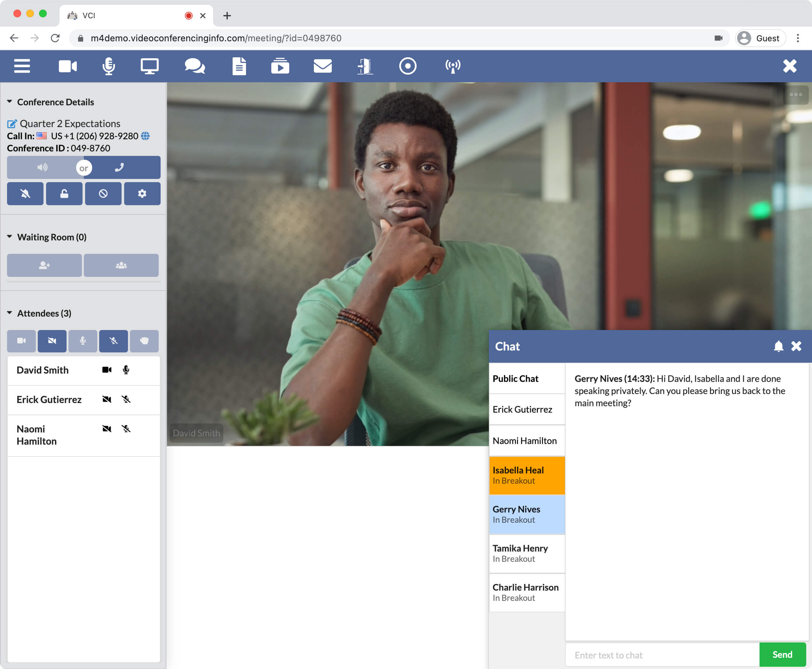Start recording with the record circle icon
Image resolution: width=812 pixels, height=669 pixels.
[x=408, y=66]
